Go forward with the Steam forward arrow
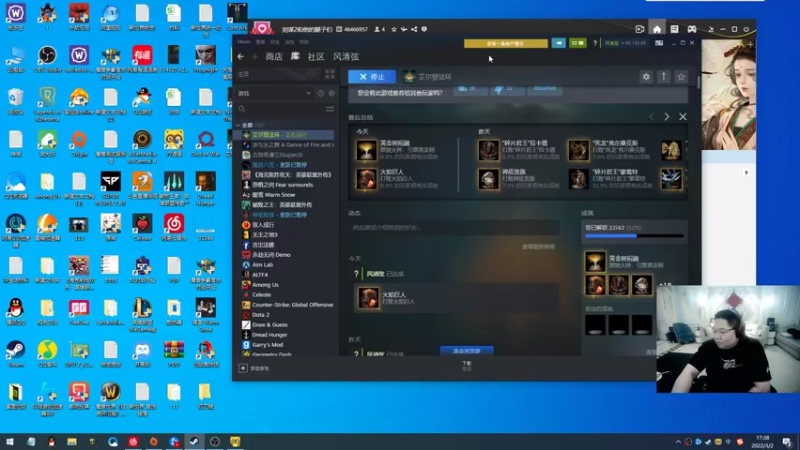800x450 pixels. [254, 57]
